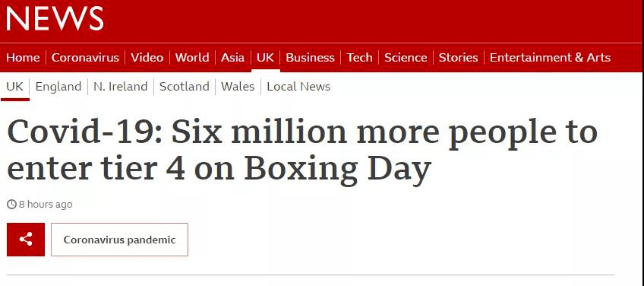Open the Science navigation link
This screenshot has height=286, width=644.
click(x=406, y=58)
